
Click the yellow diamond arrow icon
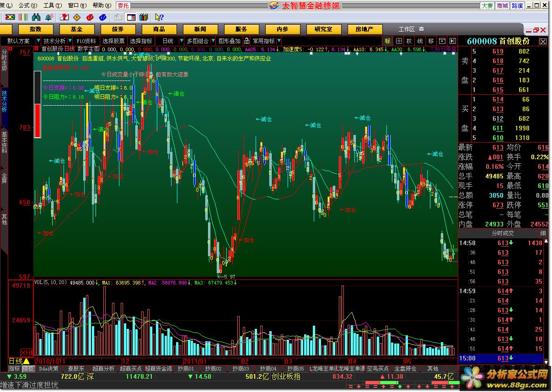pyautogui.click(x=77, y=17)
